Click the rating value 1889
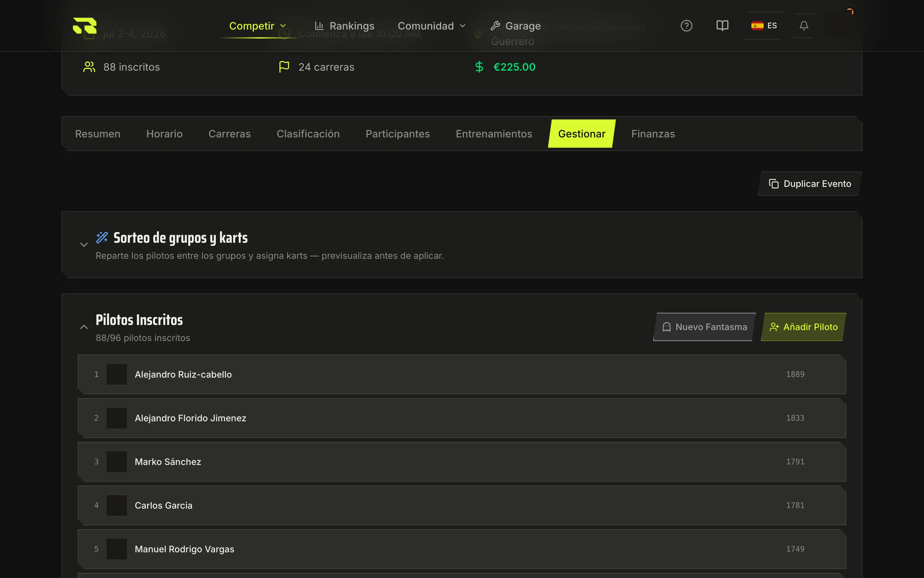 [x=795, y=374]
